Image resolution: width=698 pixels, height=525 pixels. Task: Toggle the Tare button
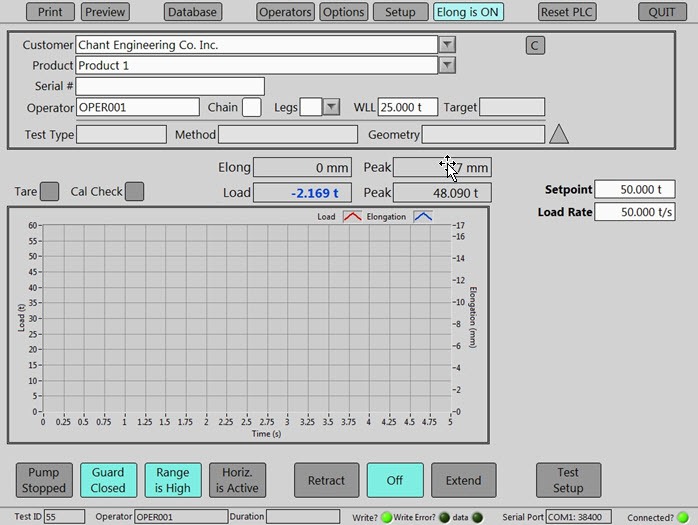(x=49, y=191)
